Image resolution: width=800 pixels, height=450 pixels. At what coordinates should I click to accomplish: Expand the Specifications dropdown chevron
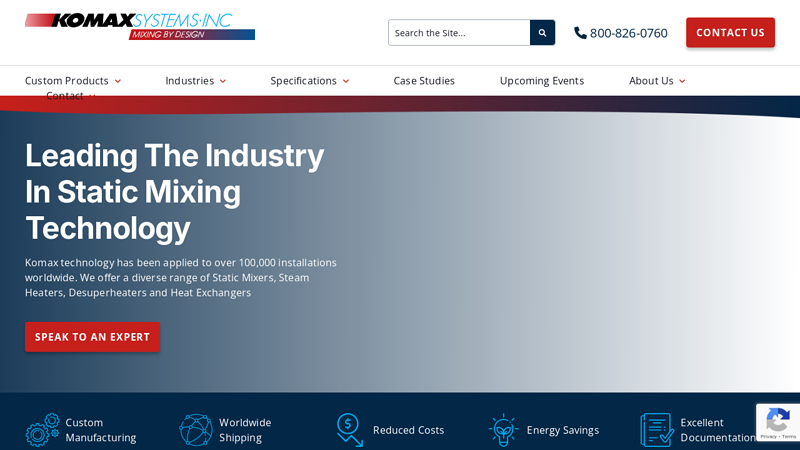[x=346, y=81]
